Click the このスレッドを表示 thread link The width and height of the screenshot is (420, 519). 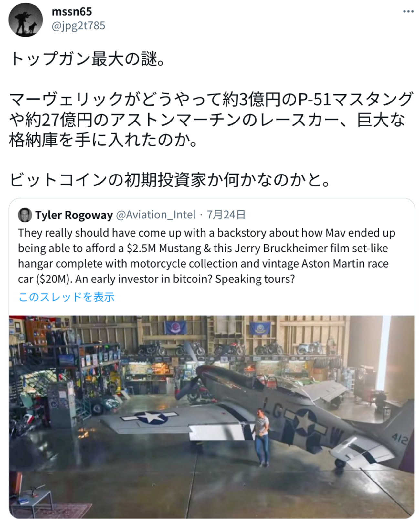(x=66, y=297)
